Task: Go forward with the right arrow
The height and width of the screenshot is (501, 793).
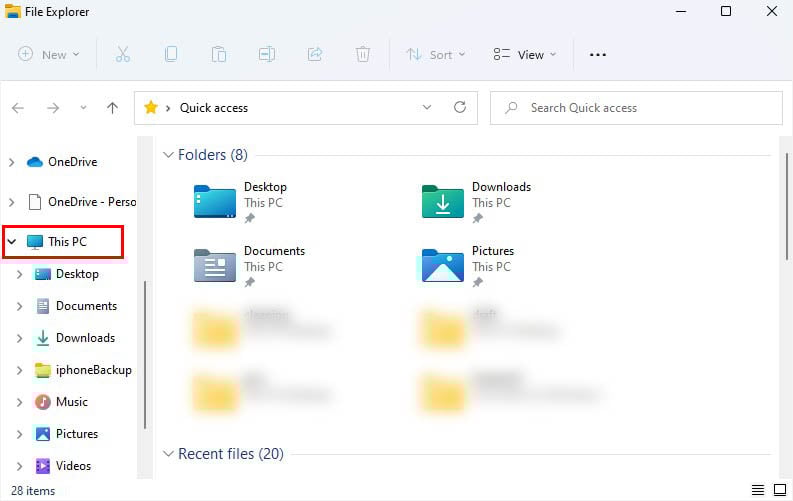Action: point(53,108)
